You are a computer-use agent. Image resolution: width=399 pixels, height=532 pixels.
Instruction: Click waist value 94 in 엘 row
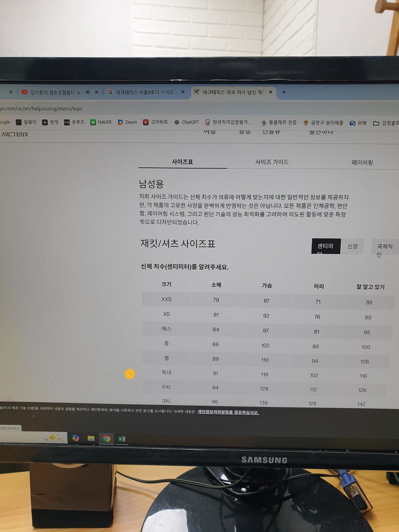[x=315, y=361]
